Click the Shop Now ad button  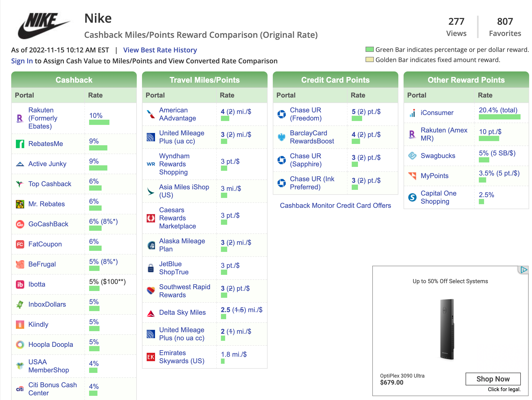pyautogui.click(x=493, y=379)
